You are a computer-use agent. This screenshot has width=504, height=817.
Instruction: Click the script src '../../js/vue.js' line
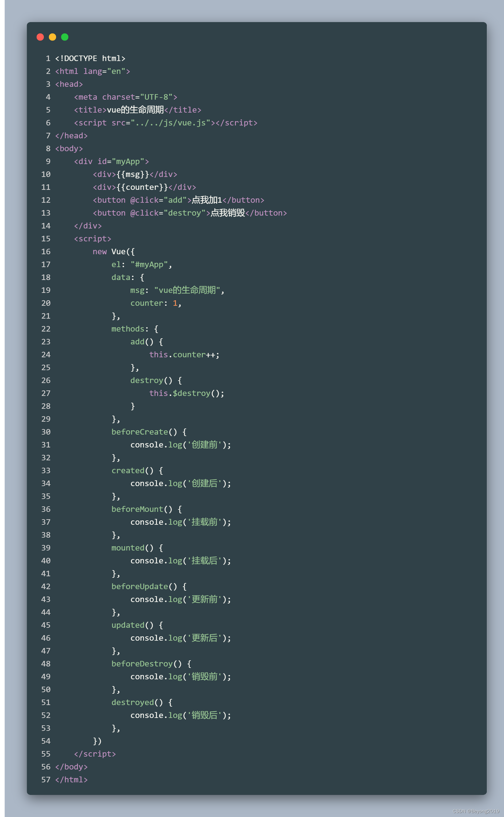tap(166, 123)
